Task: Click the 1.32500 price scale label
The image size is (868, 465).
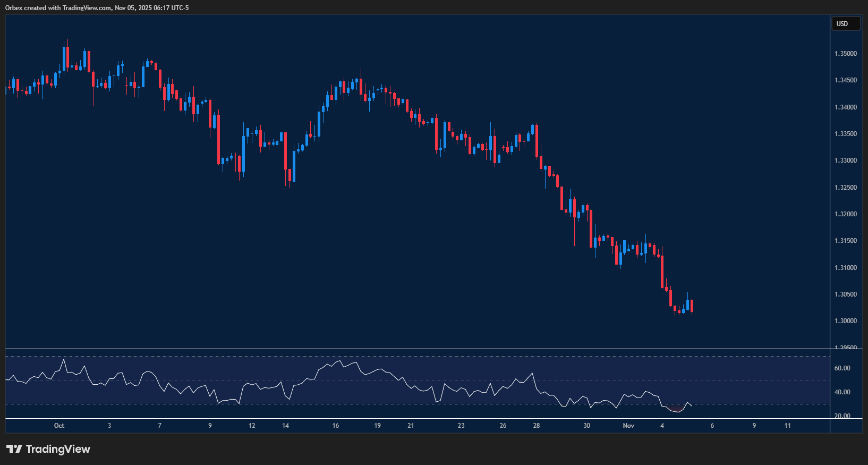Action: click(x=846, y=188)
